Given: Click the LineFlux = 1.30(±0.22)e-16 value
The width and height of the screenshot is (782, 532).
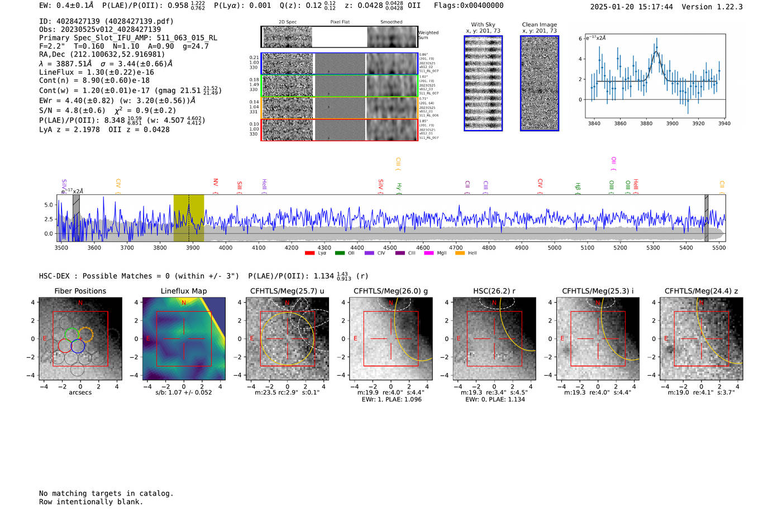Looking at the screenshot, I should (97, 72).
